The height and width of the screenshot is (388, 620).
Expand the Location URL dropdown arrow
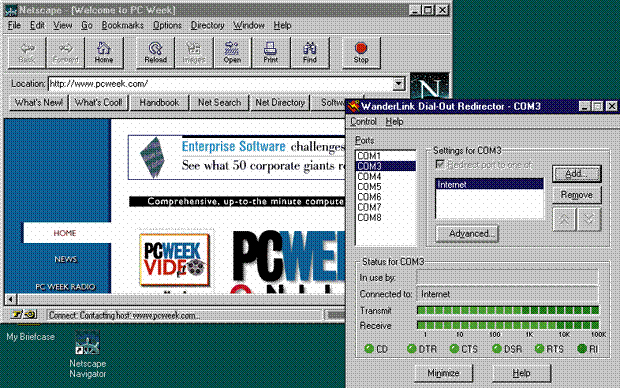pyautogui.click(x=399, y=84)
